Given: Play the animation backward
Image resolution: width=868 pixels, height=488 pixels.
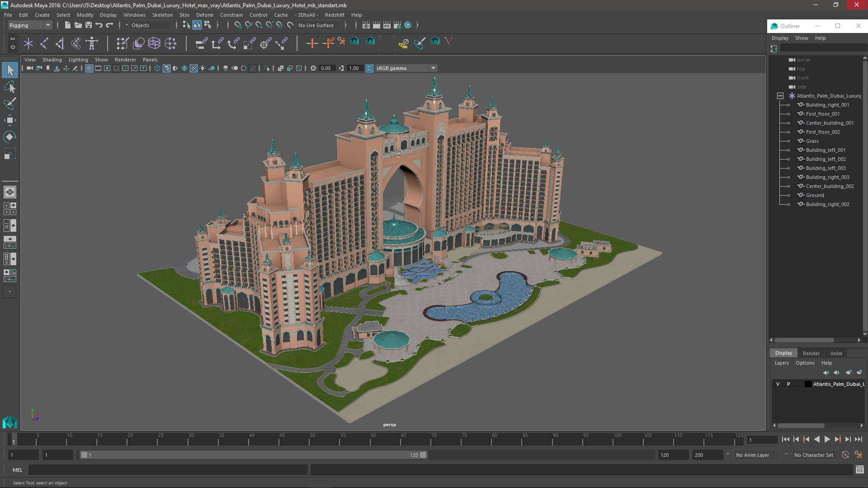Looking at the screenshot, I should click(816, 439).
